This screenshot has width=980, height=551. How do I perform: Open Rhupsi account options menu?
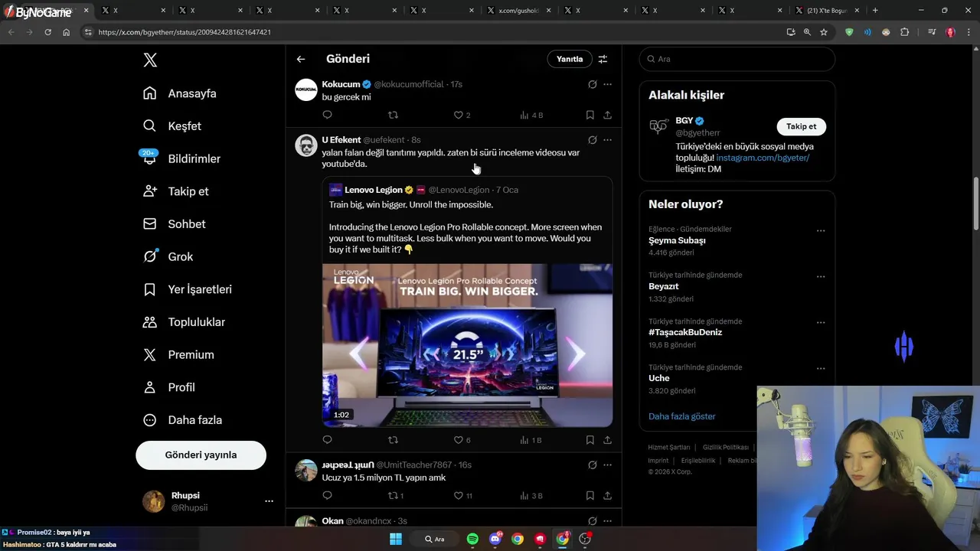pyautogui.click(x=269, y=501)
